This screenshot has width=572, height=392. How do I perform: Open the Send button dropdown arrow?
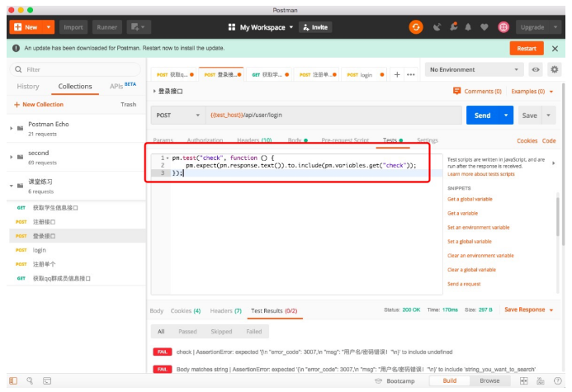click(x=506, y=116)
